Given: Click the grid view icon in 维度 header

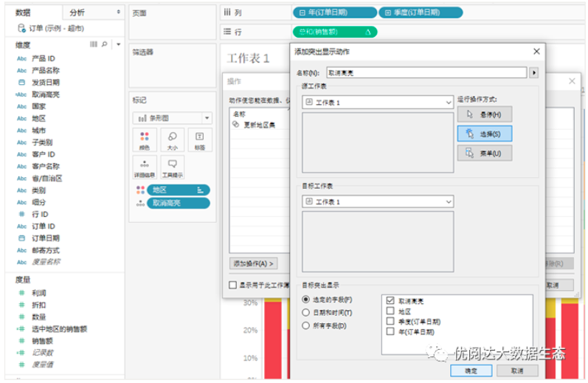Looking at the screenshot, I should (x=93, y=45).
